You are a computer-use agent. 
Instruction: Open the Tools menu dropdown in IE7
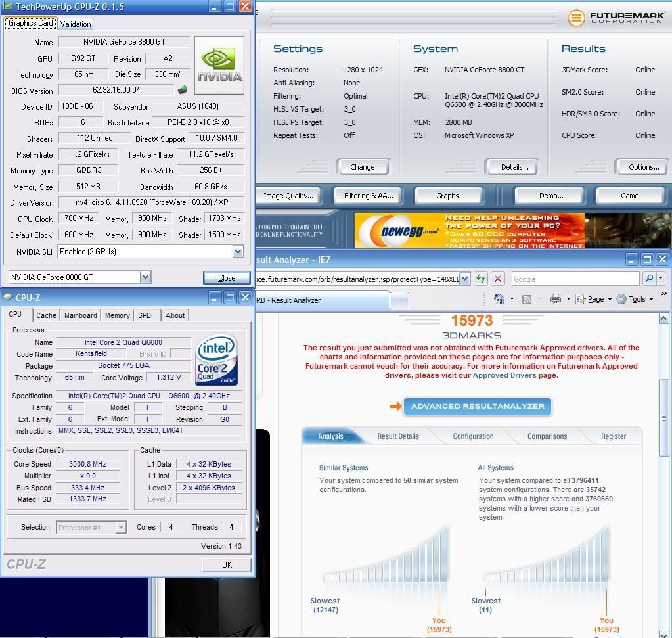coord(635,299)
